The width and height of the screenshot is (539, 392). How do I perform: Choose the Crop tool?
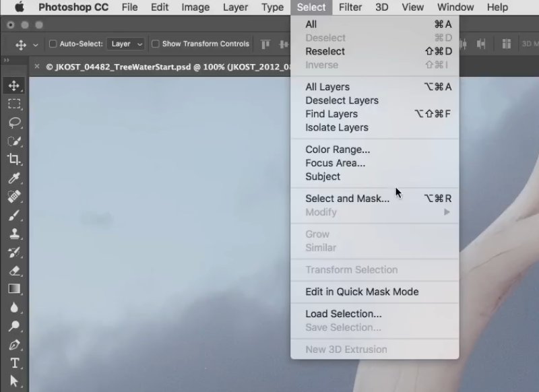pos(14,160)
